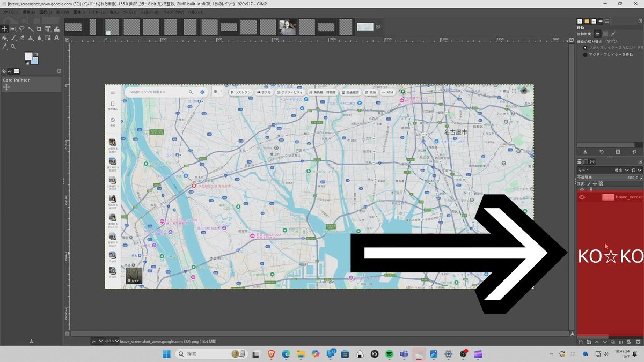Viewport: 644px width, 362px height.
Task: Raise the layer with up arrow
Action: click(x=597, y=342)
